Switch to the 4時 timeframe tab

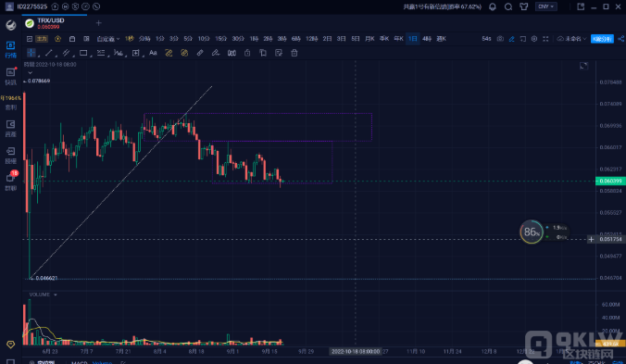click(x=427, y=39)
